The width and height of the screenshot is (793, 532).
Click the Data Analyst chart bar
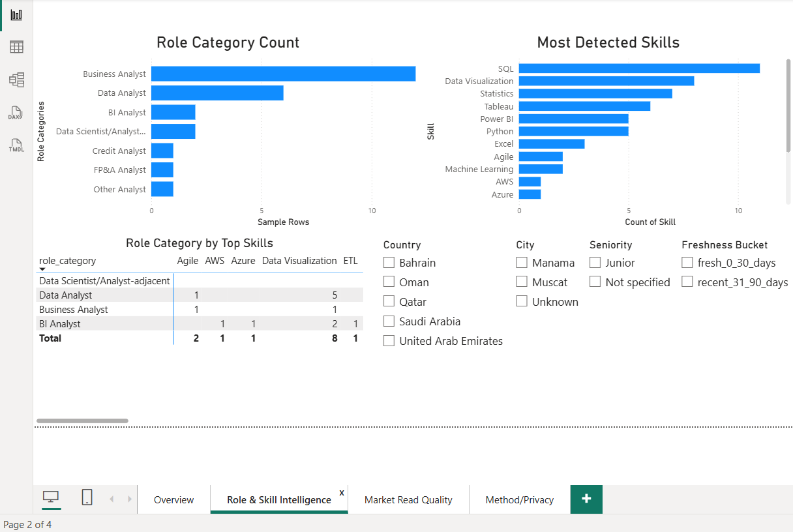click(x=217, y=93)
